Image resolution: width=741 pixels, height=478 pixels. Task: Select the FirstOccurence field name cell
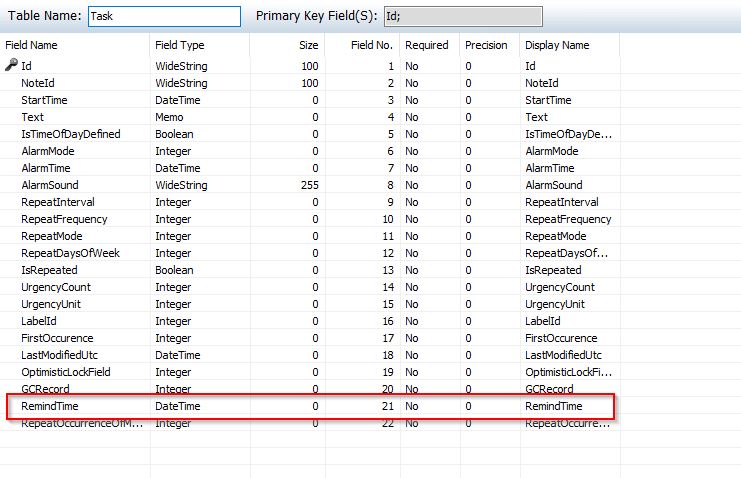[x=57, y=339]
